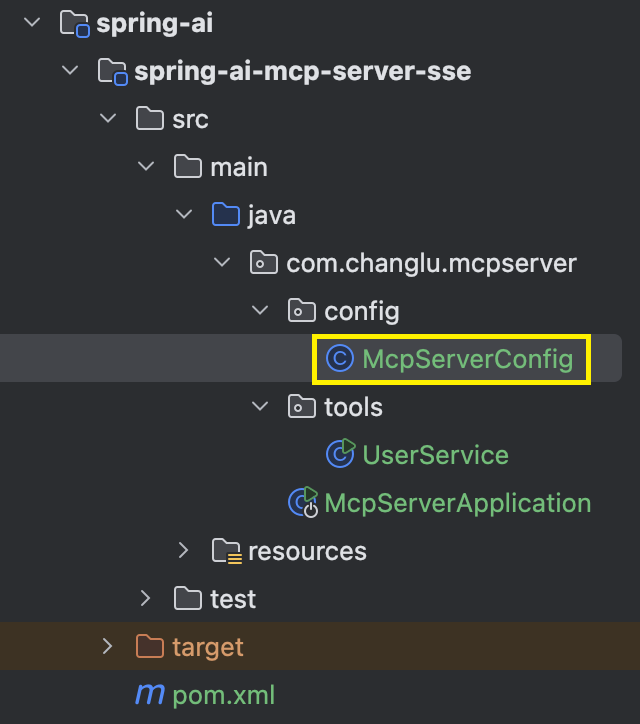The height and width of the screenshot is (724, 640).
Task: Open the pom.xml file name
Action: (223, 695)
